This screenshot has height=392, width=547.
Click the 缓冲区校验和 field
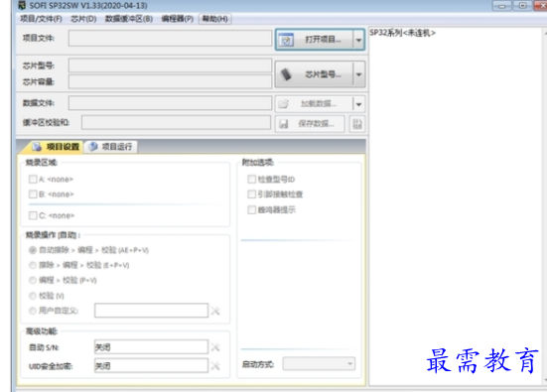point(176,122)
